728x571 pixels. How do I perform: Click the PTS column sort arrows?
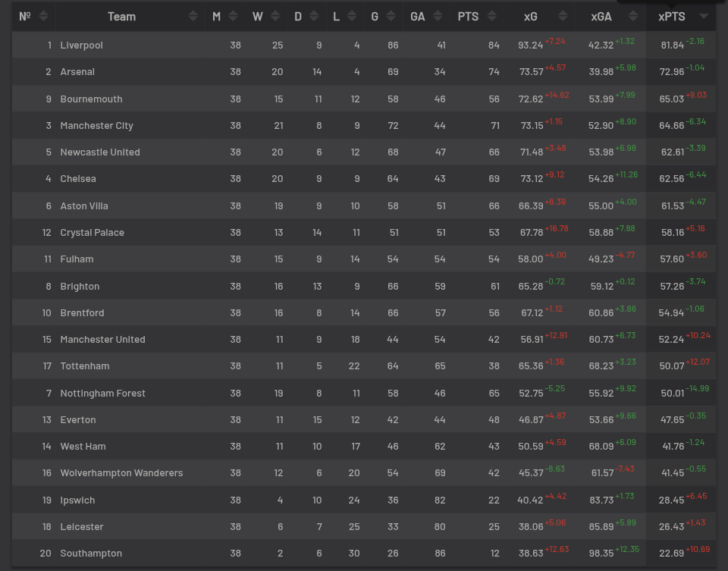click(x=492, y=16)
